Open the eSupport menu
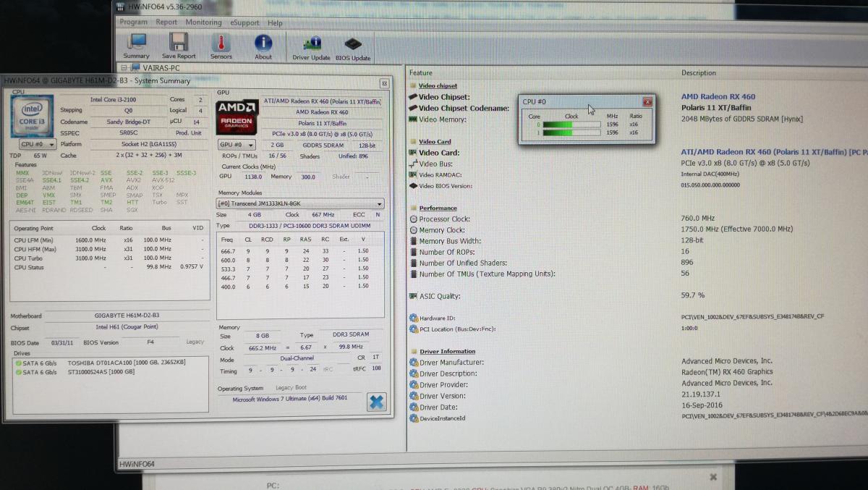This screenshot has height=490, width=868. (244, 22)
